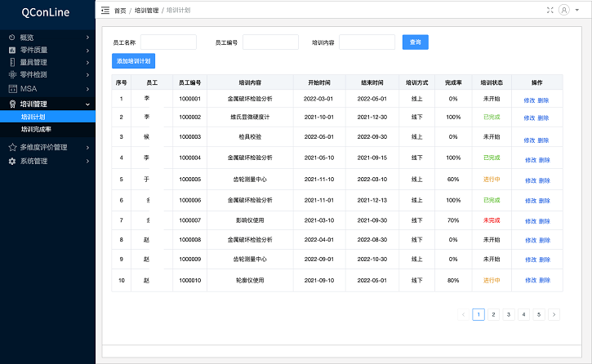Click the 员工名称 input field

[x=168, y=42]
